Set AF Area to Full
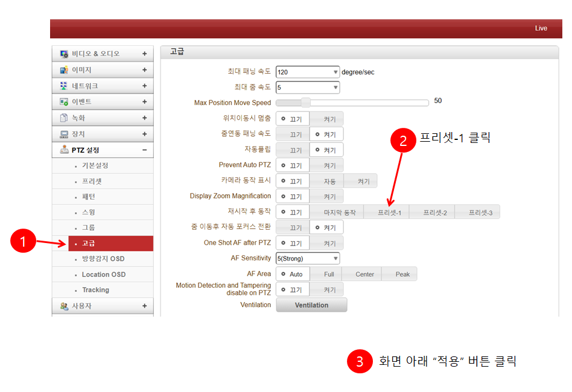This screenshot has width=572, height=392. [x=326, y=274]
